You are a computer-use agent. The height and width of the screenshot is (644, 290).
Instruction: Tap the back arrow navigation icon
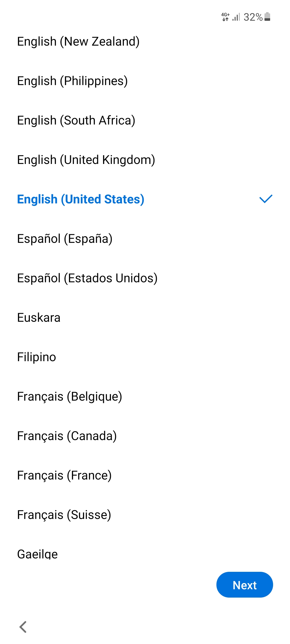pyautogui.click(x=23, y=627)
